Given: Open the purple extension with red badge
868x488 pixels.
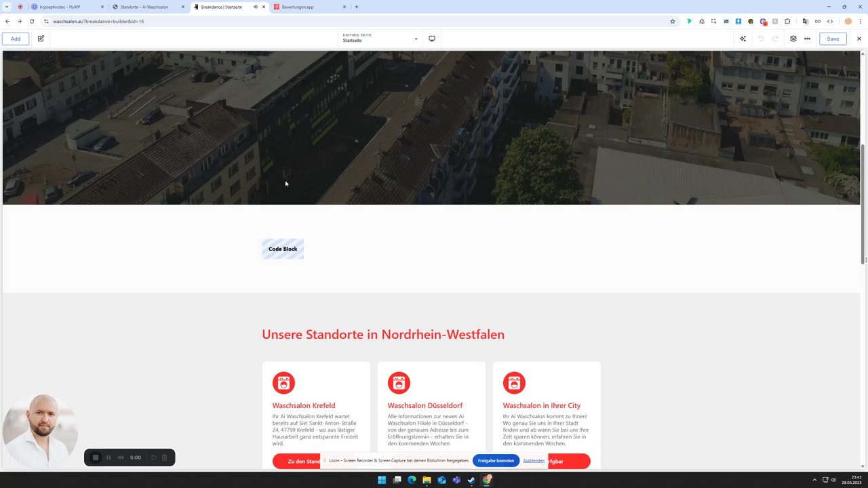Looking at the screenshot, I should click(x=763, y=21).
